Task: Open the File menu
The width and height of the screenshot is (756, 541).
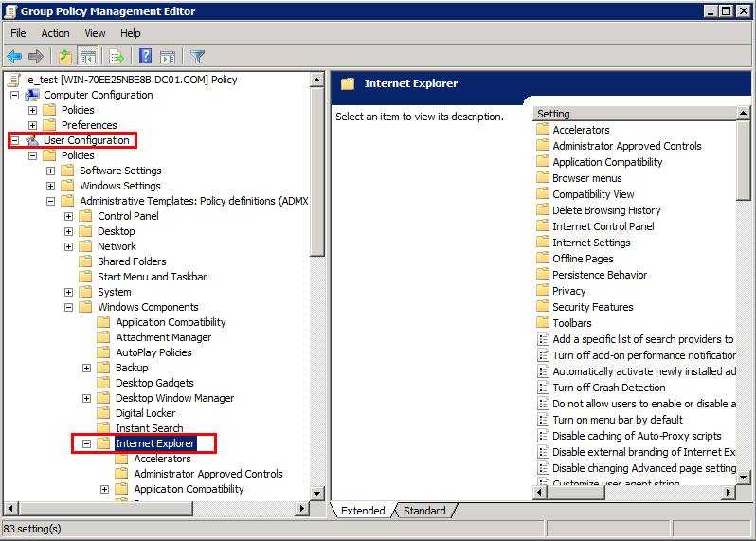Action: pos(18,33)
